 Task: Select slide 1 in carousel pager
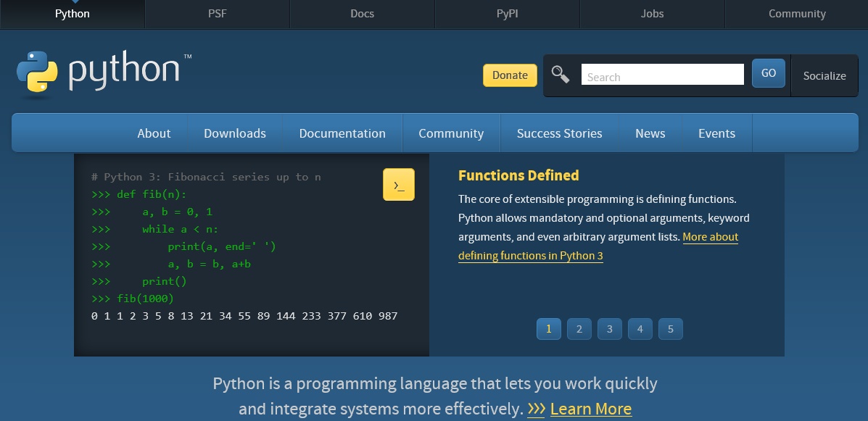click(x=549, y=329)
